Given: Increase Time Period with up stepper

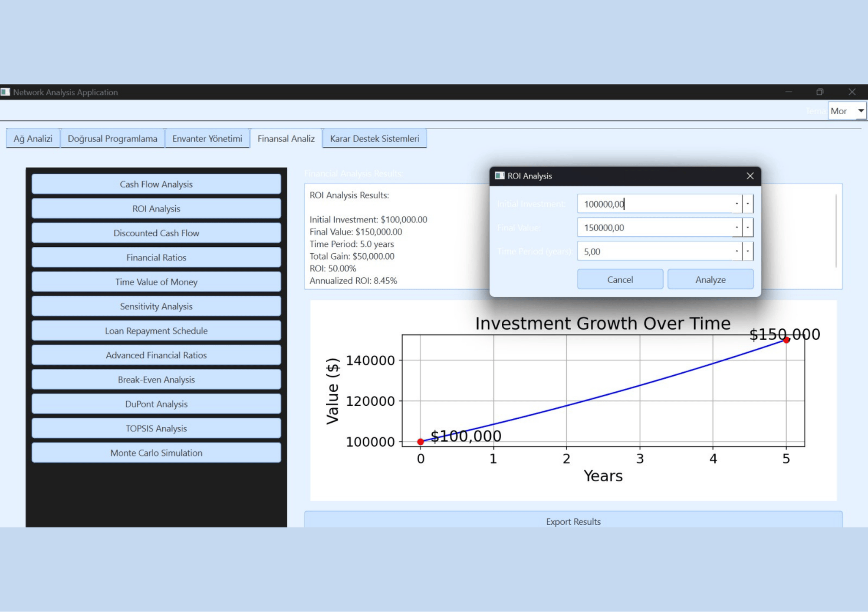Looking at the screenshot, I should (737, 251).
